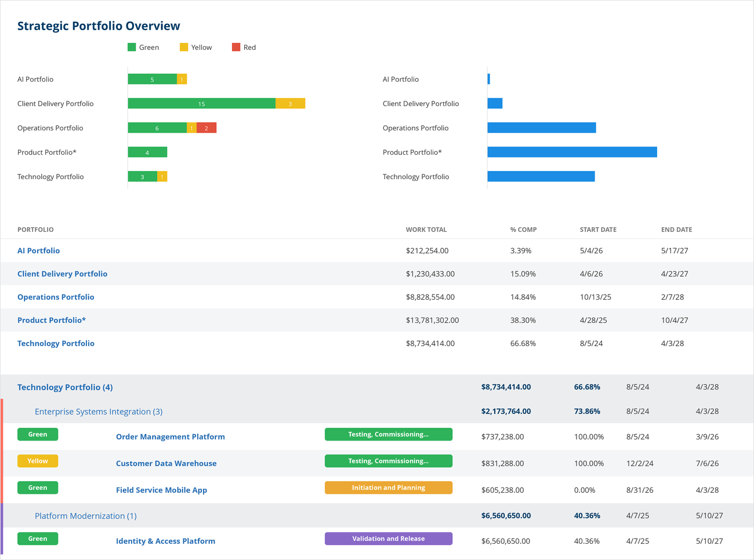754x560 pixels.
Task: Click Customer Data Warehouse's Testing, Commissioning badge
Action: (x=389, y=461)
